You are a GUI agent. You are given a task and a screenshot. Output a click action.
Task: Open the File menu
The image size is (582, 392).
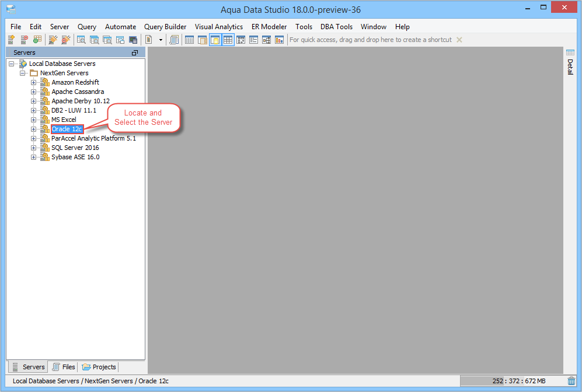pyautogui.click(x=16, y=27)
